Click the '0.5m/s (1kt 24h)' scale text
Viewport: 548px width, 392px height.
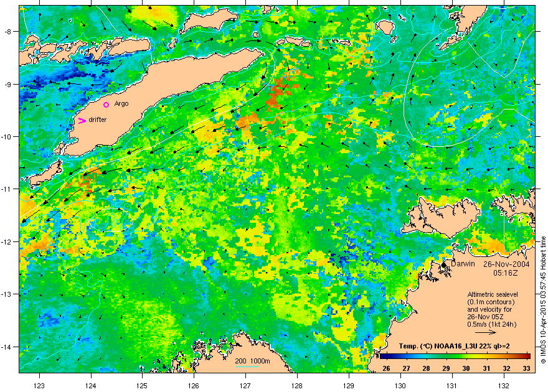492,324
